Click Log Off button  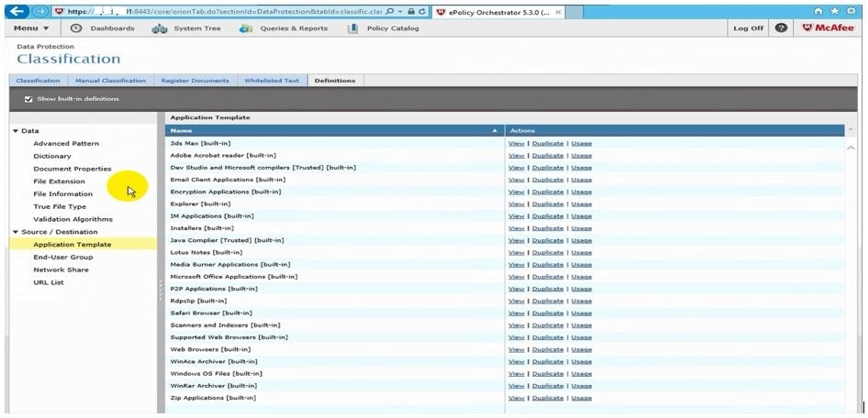(x=748, y=28)
